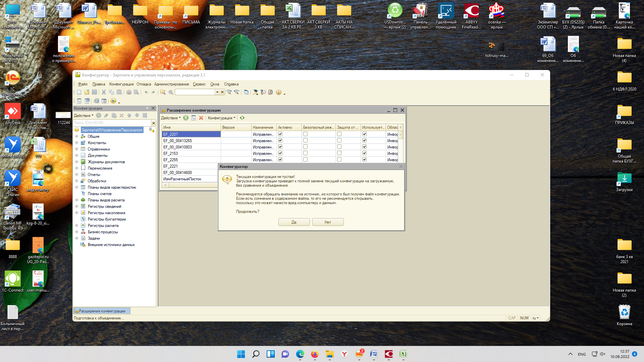Click the About information icon

[x=279, y=92]
